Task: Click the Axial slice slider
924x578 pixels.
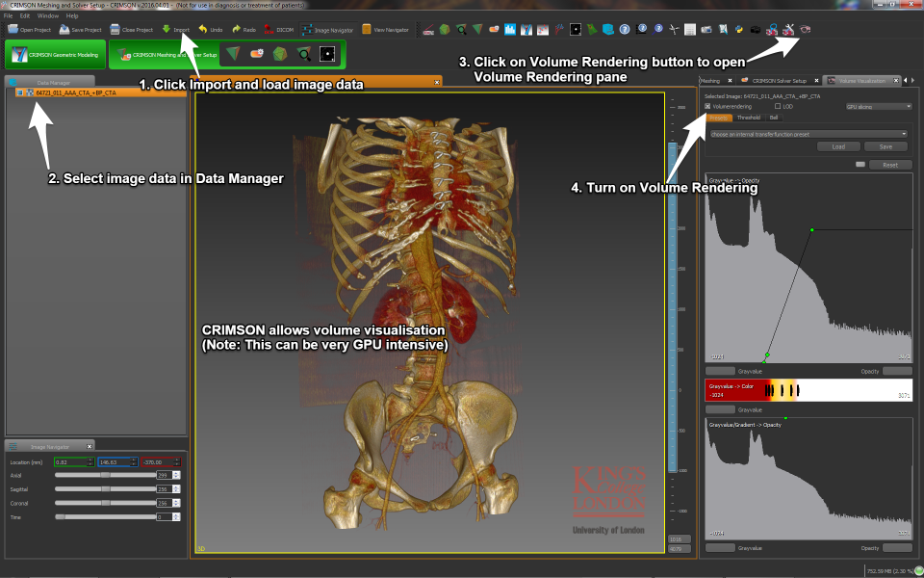Action: click(x=104, y=475)
